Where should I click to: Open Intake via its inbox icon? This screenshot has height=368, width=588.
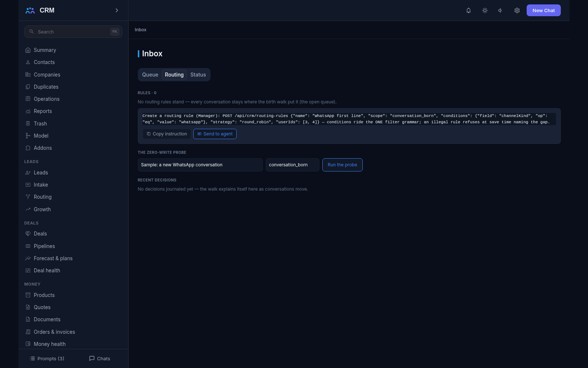tap(28, 185)
